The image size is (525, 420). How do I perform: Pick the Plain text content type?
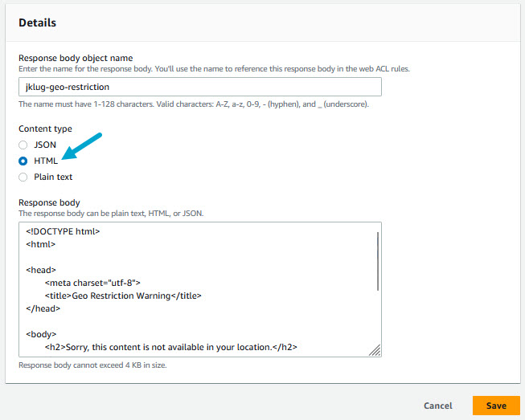click(x=23, y=177)
